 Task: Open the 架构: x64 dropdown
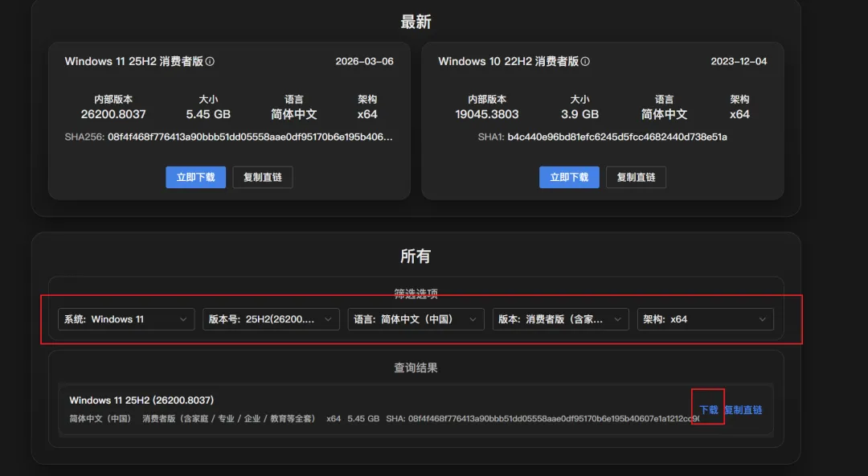[x=706, y=319]
